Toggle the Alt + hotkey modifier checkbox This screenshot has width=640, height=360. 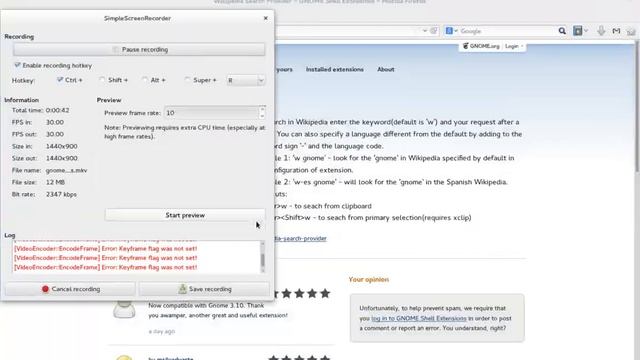click(x=145, y=80)
